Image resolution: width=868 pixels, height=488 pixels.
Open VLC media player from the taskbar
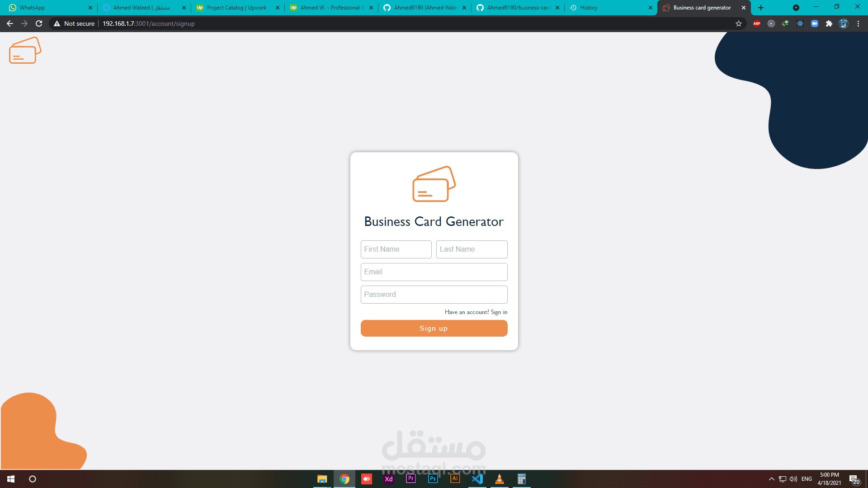point(500,479)
